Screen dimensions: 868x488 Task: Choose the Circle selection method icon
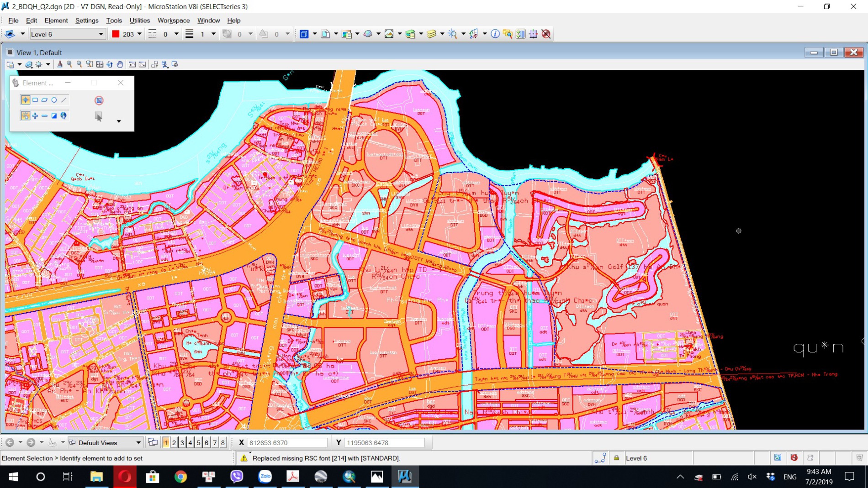(x=54, y=100)
